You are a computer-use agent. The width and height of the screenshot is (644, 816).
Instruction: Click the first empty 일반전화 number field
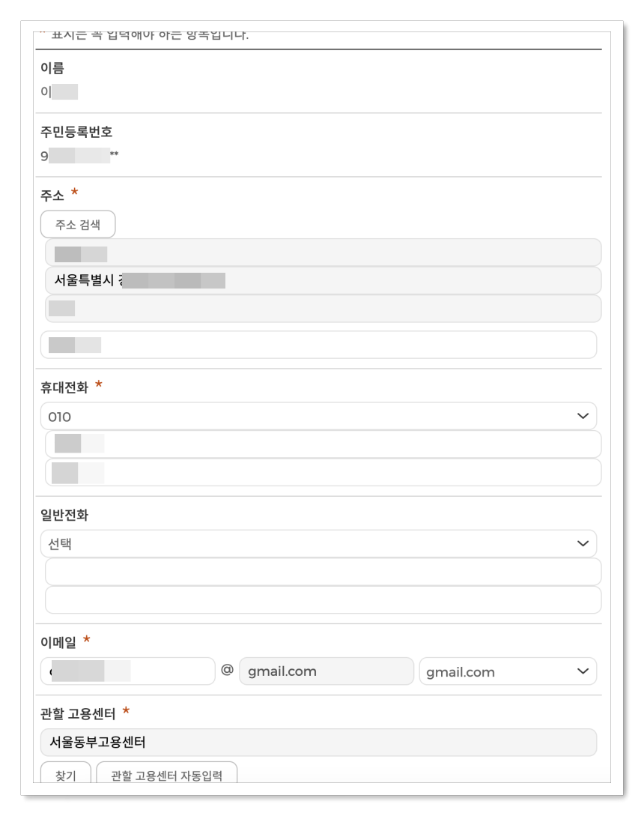coord(322,571)
